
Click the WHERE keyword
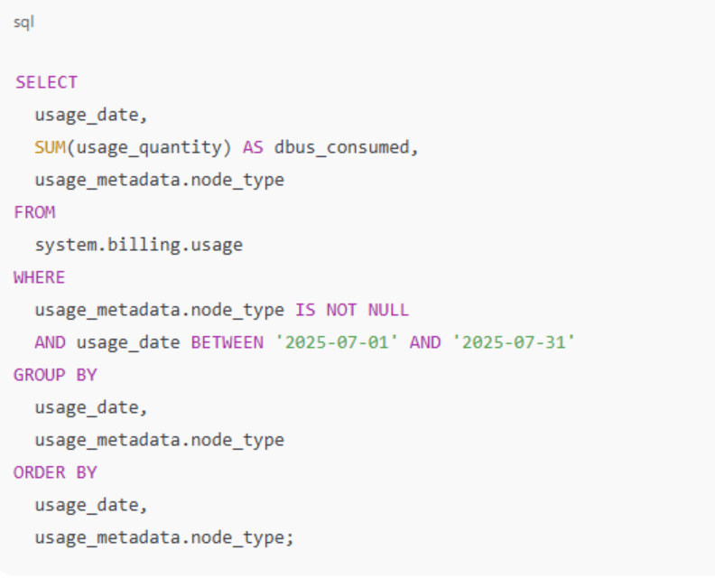tap(40, 277)
